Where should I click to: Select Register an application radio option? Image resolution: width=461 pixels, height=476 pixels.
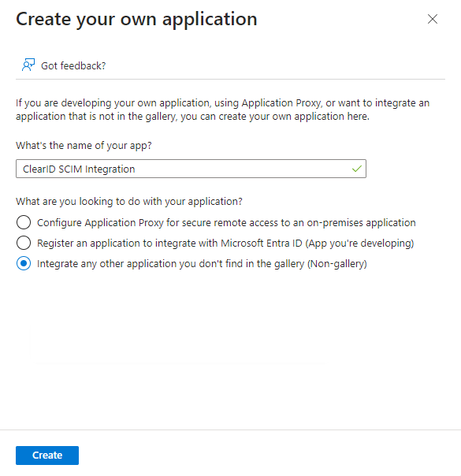click(24, 243)
